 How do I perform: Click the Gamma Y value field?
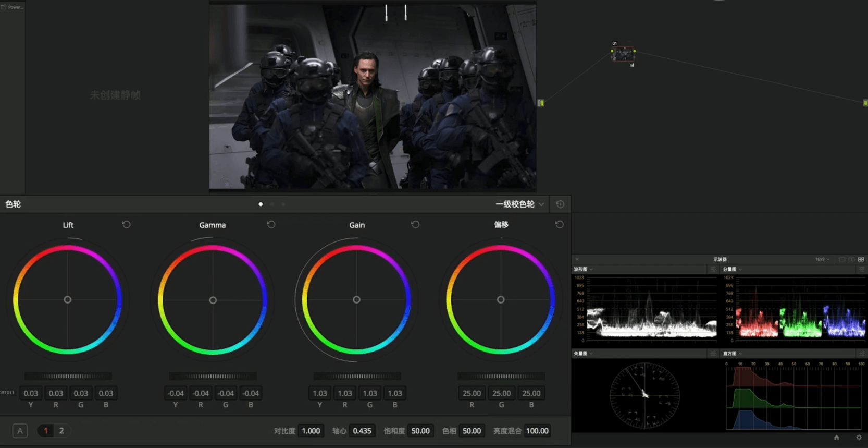pyautogui.click(x=176, y=393)
